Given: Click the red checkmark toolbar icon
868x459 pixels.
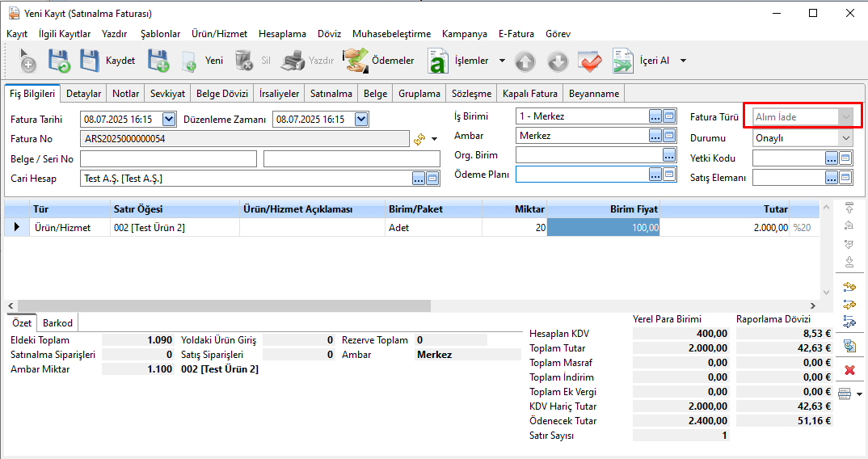Looking at the screenshot, I should (590, 61).
